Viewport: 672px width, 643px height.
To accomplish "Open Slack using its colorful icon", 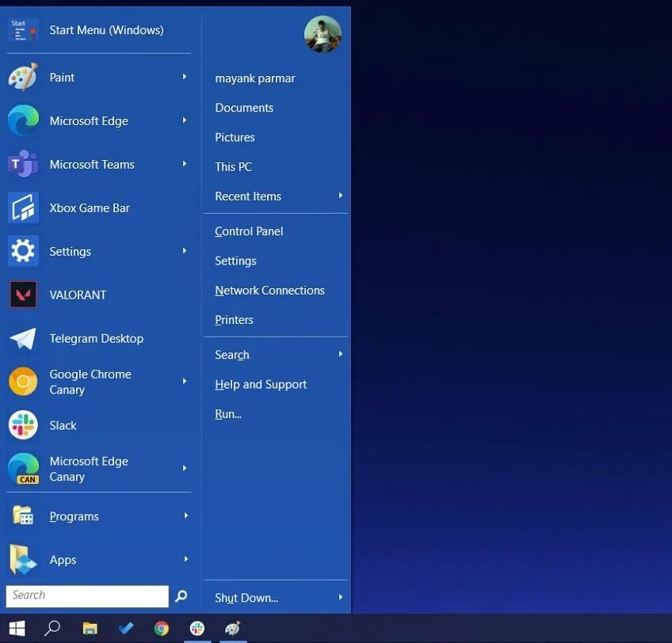I will [23, 425].
